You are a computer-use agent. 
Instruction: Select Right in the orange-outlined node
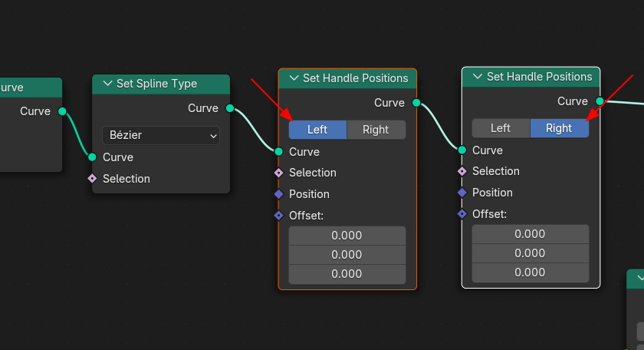click(376, 130)
